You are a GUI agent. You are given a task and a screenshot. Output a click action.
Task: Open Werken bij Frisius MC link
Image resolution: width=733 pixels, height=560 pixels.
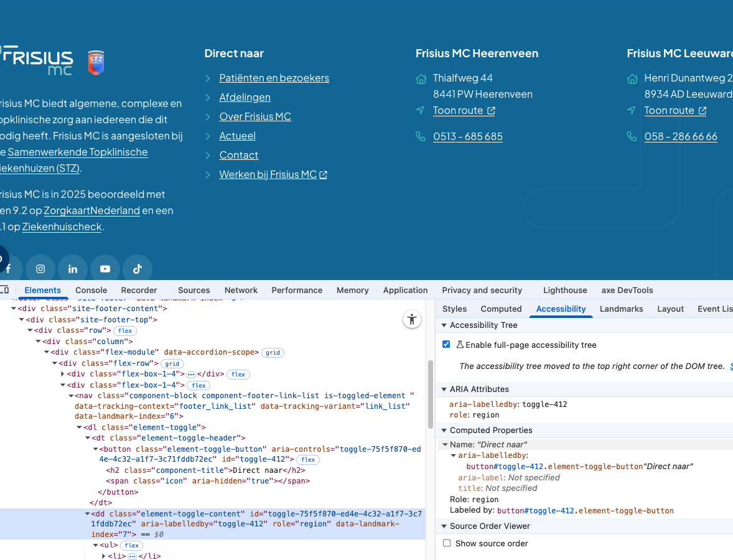point(273,174)
